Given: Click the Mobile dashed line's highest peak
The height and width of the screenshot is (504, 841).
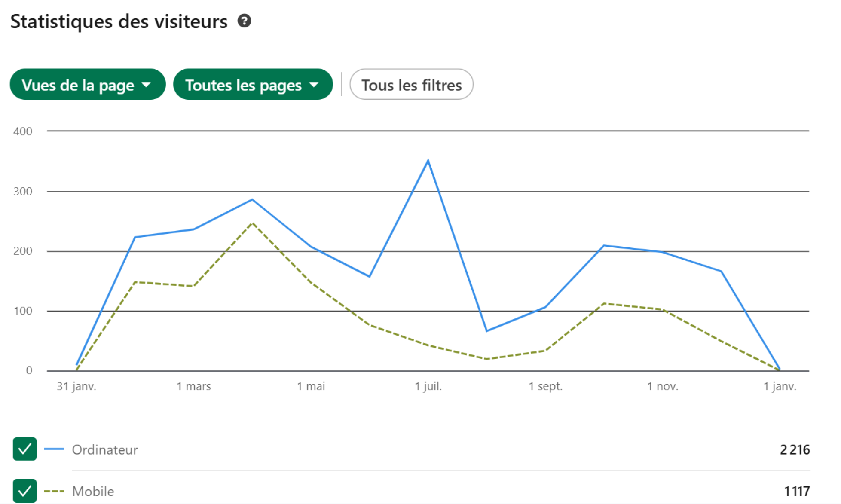Looking at the screenshot, I should pyautogui.click(x=253, y=223).
